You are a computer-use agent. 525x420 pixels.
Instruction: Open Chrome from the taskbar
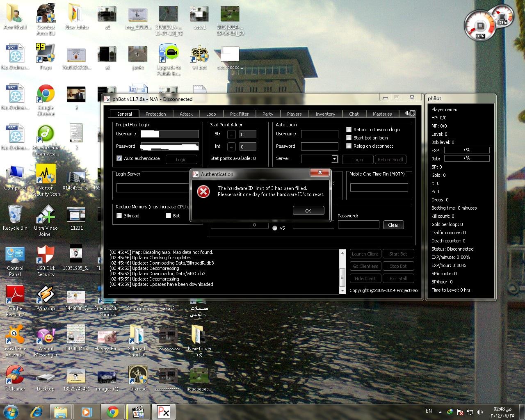click(112, 411)
